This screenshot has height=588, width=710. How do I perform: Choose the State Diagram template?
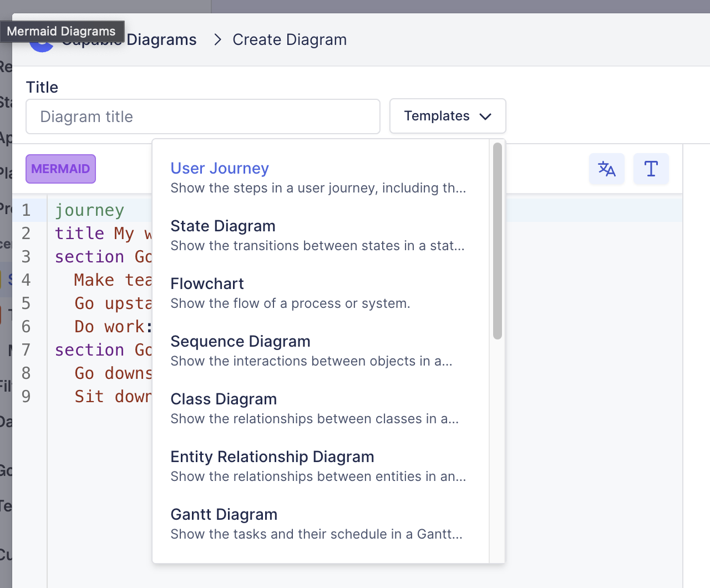(x=223, y=226)
